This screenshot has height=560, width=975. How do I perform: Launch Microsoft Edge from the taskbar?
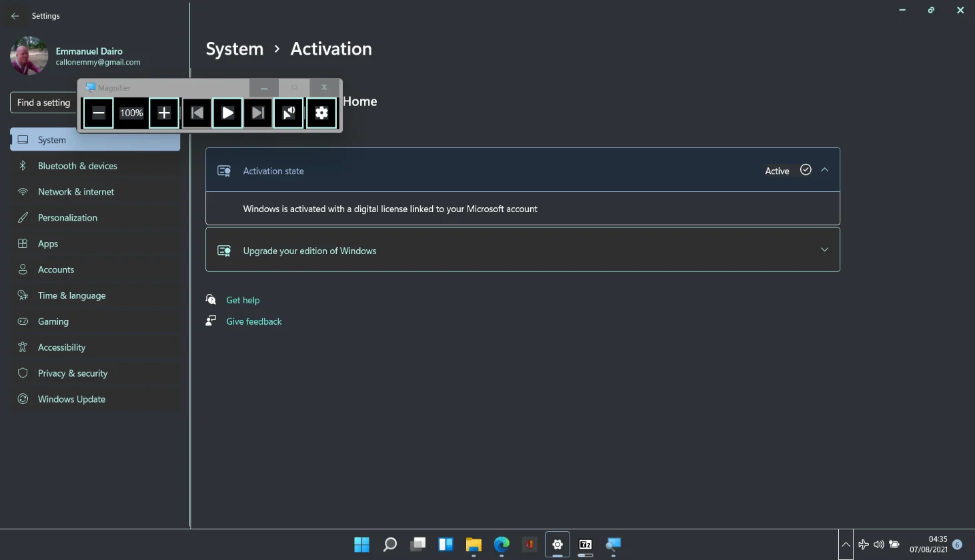point(502,545)
